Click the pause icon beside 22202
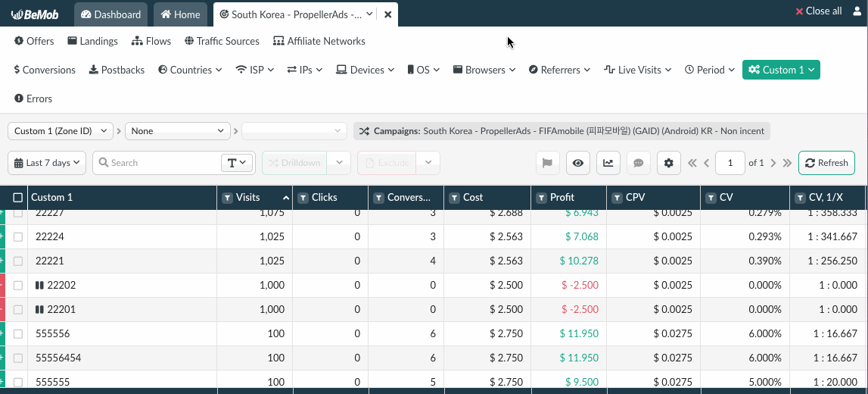The width and height of the screenshot is (868, 394). (39, 286)
